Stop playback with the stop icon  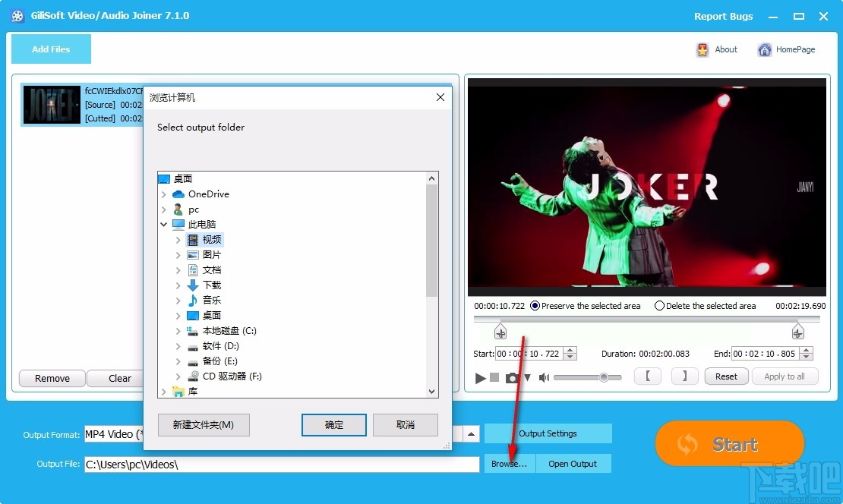pyautogui.click(x=494, y=377)
